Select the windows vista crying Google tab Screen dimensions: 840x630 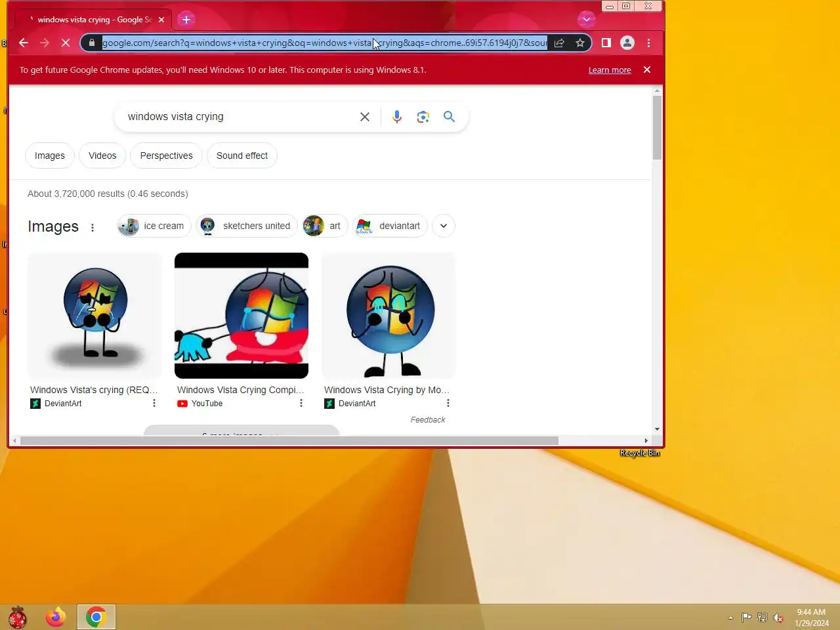pos(92,20)
